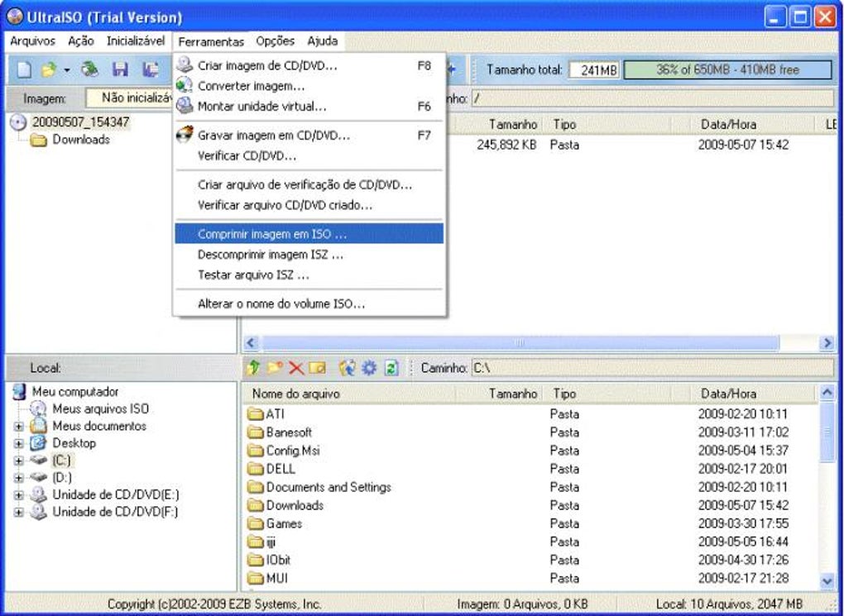Delete selection with the red X icon
The height and width of the screenshot is (616, 844).
tap(295, 367)
